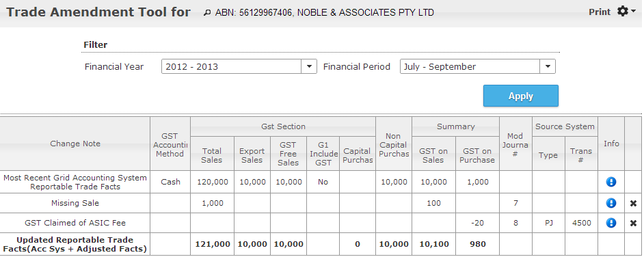Click the -20 GST on Purchase cell

(477, 223)
